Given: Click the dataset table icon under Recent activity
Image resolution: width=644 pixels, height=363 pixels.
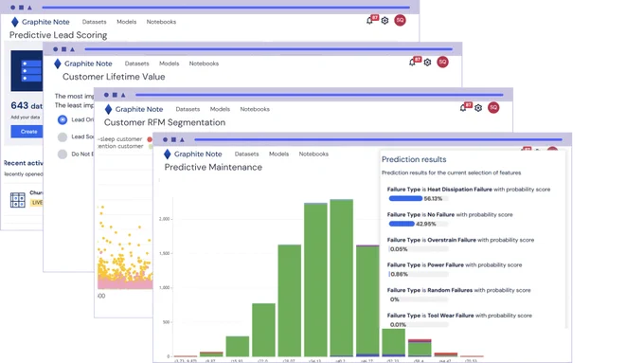Looking at the screenshot, I should [18, 200].
